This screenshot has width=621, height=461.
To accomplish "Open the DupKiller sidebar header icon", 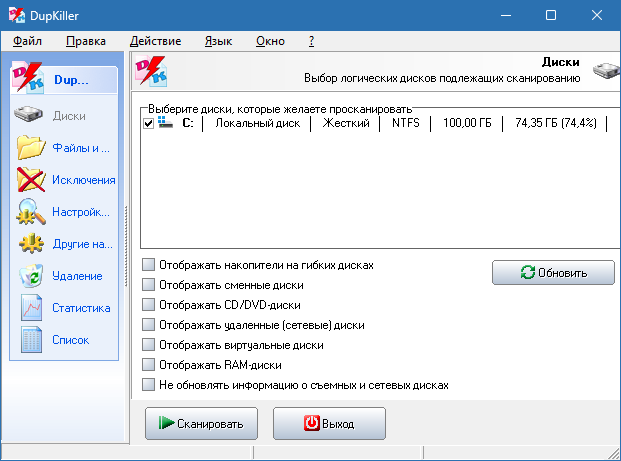I will click(x=27, y=78).
